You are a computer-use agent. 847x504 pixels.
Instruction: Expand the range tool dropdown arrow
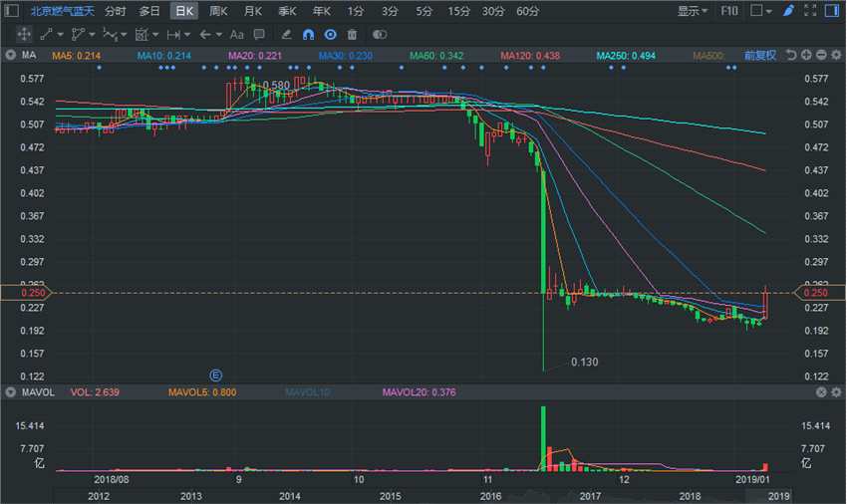tap(187, 35)
